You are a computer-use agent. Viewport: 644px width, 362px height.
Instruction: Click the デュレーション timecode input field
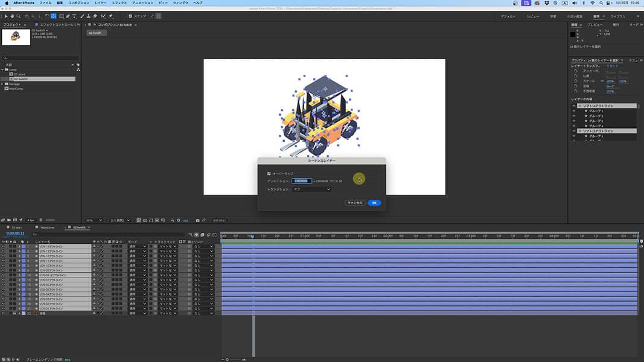pos(302,181)
